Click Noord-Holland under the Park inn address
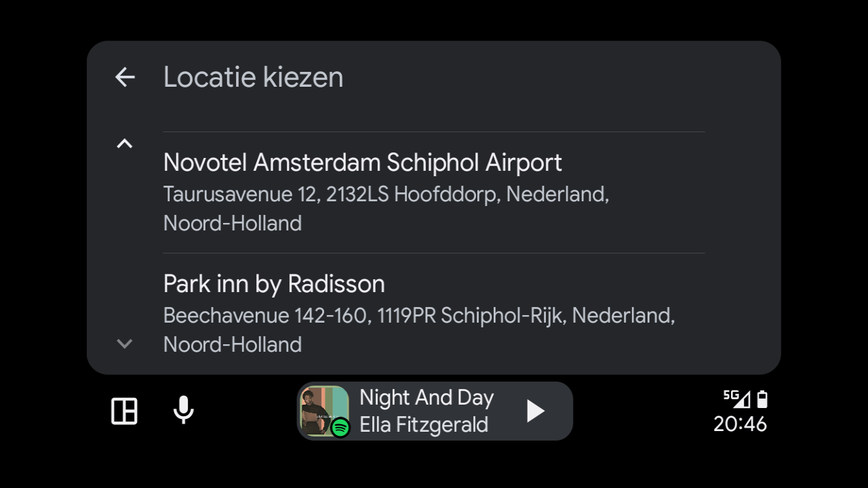Image resolution: width=868 pixels, height=488 pixels. pyautogui.click(x=232, y=344)
